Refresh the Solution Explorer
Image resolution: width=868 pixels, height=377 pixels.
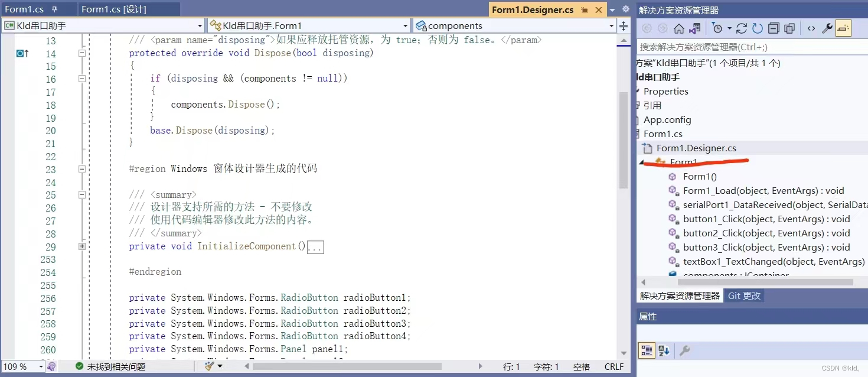[758, 28]
